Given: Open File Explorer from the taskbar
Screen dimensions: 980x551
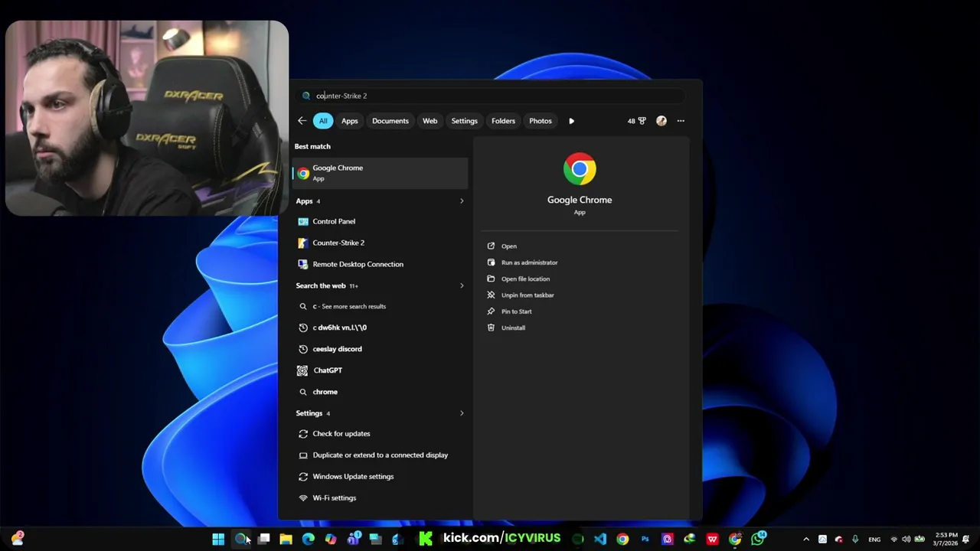Looking at the screenshot, I should 286,539.
